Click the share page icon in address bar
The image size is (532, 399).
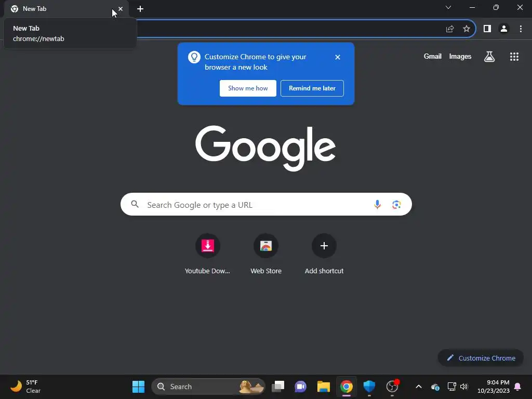pos(450,29)
